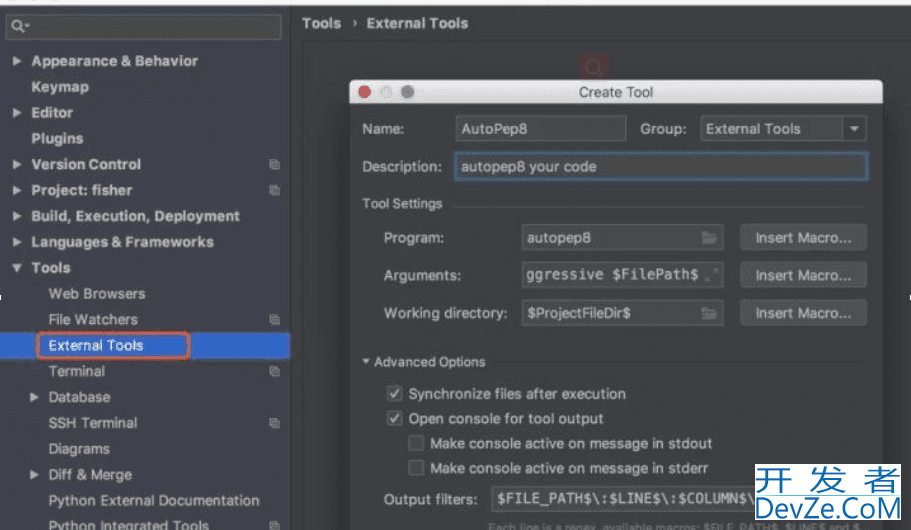Click the project-level icon beside Terminal
911x530 pixels.
tap(275, 371)
